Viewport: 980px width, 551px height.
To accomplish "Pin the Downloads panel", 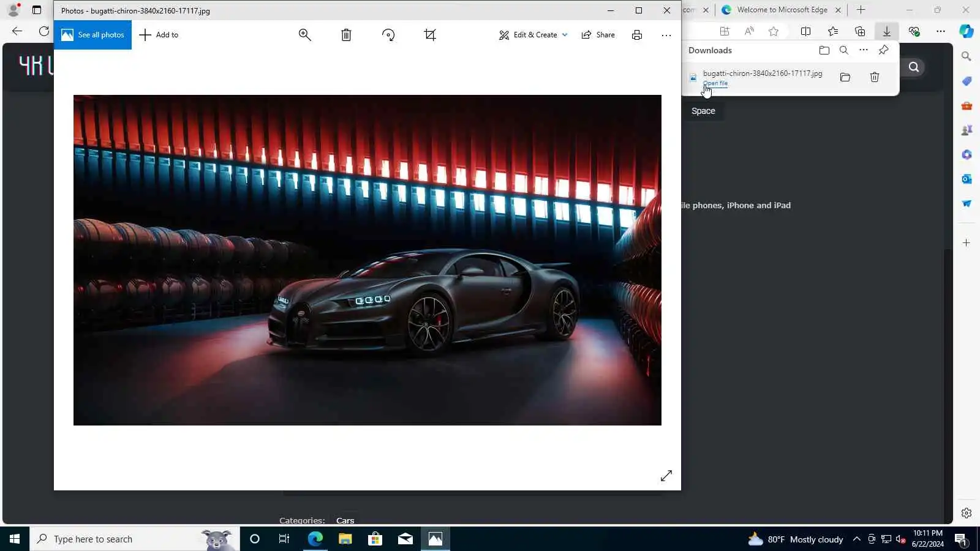I will click(x=883, y=50).
